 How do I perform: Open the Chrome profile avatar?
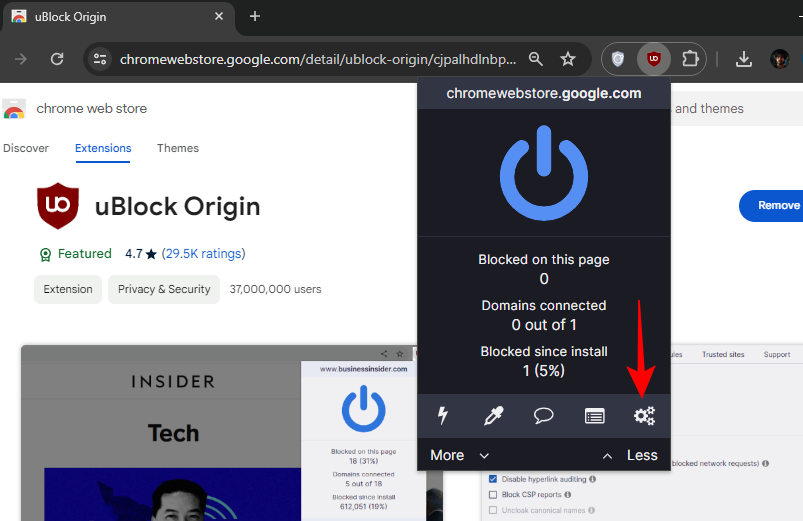pyautogui.click(x=779, y=59)
